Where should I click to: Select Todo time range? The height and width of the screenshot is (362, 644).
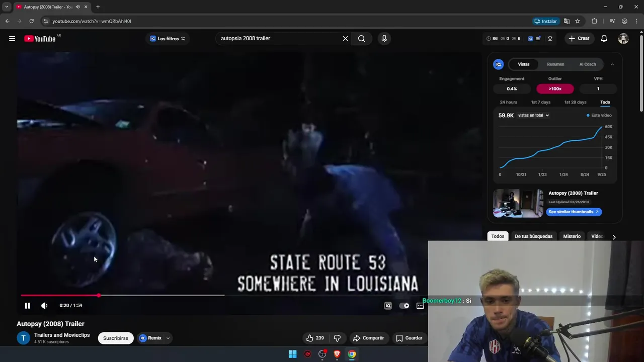pyautogui.click(x=605, y=102)
